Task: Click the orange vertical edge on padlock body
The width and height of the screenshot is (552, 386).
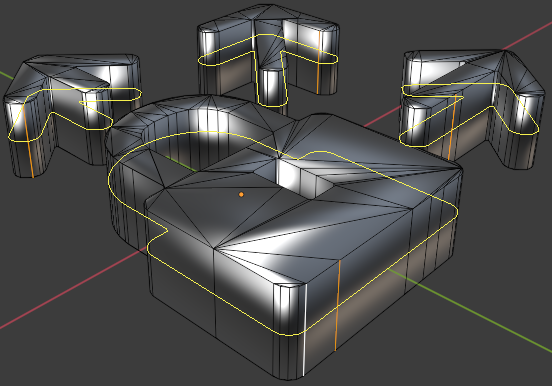Action: tap(338, 306)
